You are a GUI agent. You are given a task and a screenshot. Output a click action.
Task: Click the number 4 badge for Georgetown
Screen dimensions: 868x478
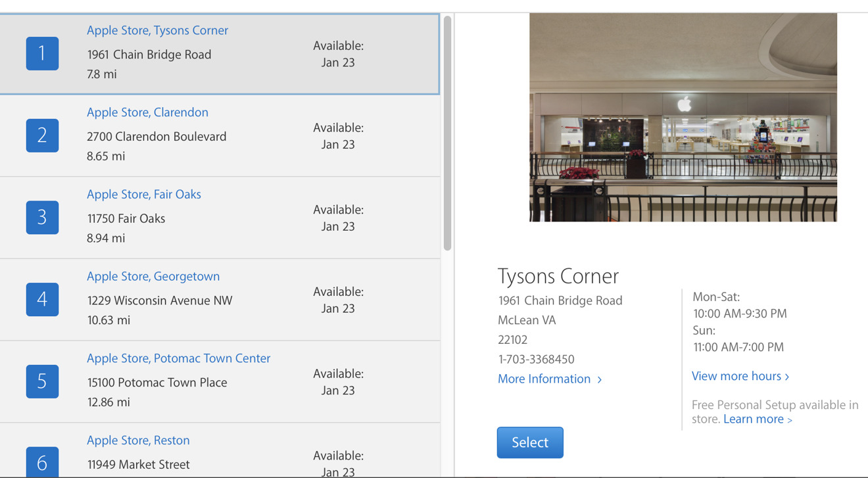42,299
